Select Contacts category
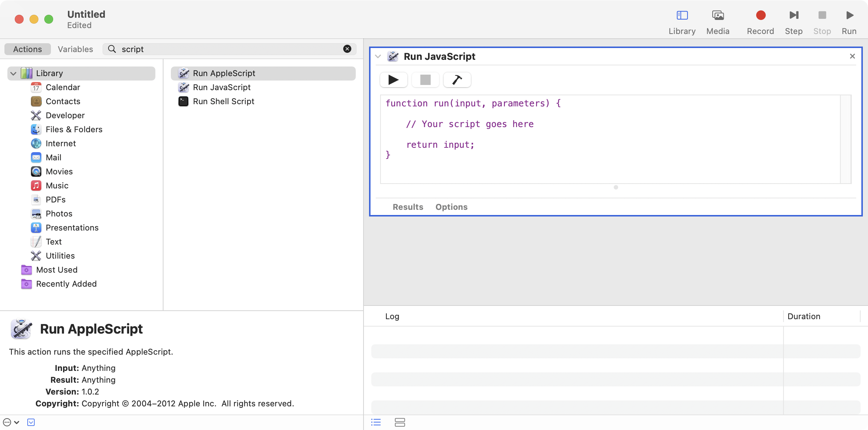The height and width of the screenshot is (430, 868). point(63,101)
